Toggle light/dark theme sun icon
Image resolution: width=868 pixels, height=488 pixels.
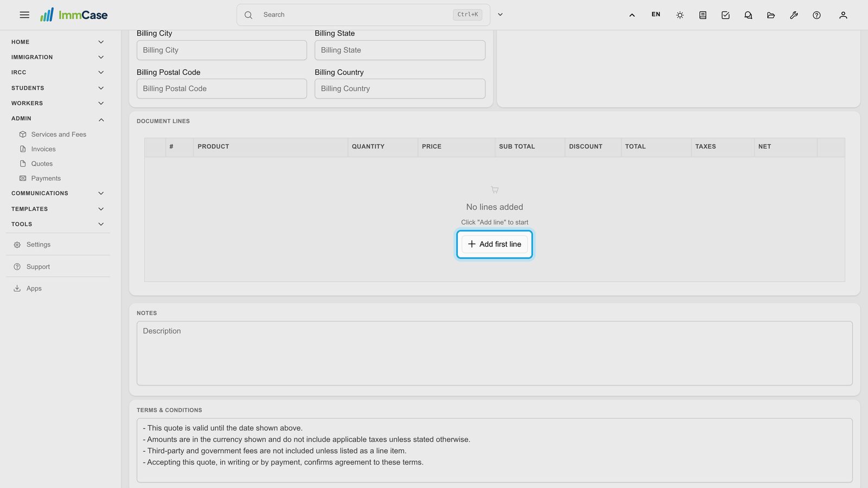(x=680, y=15)
